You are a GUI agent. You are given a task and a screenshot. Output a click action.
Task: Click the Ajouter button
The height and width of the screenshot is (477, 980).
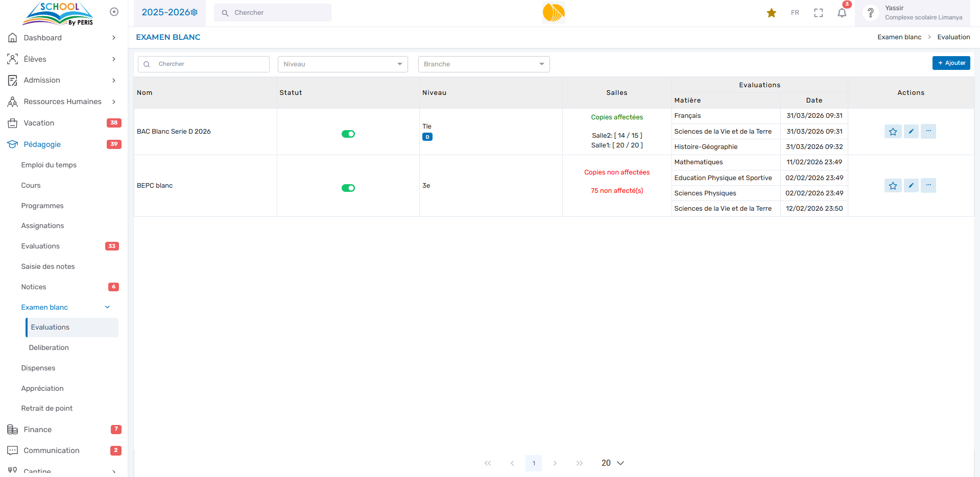pos(951,63)
